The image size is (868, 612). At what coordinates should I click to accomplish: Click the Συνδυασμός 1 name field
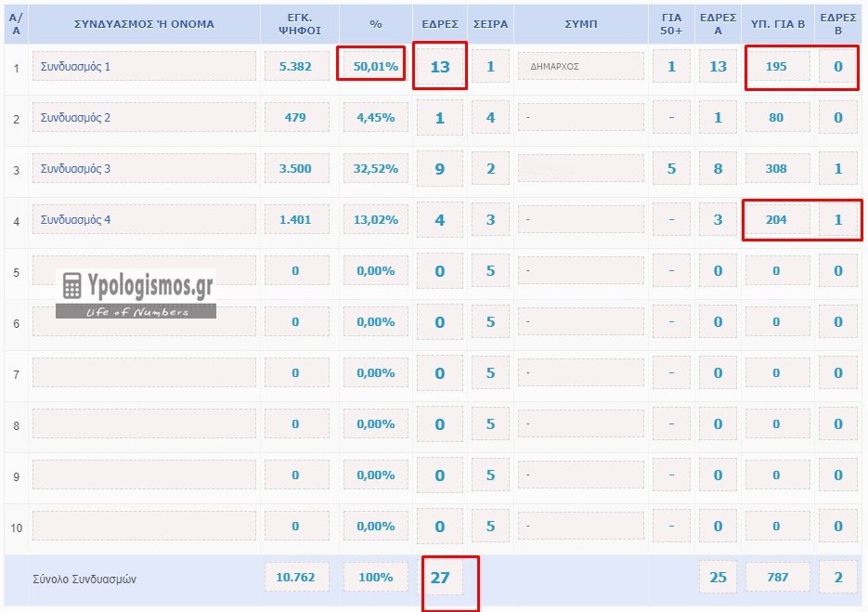tap(144, 67)
